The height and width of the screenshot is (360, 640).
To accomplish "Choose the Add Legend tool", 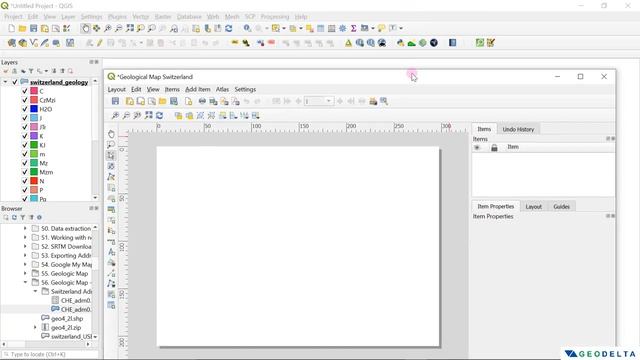I will (111, 231).
